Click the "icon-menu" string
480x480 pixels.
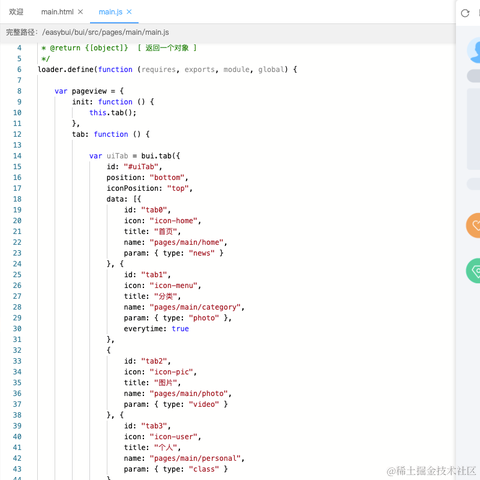point(174,285)
